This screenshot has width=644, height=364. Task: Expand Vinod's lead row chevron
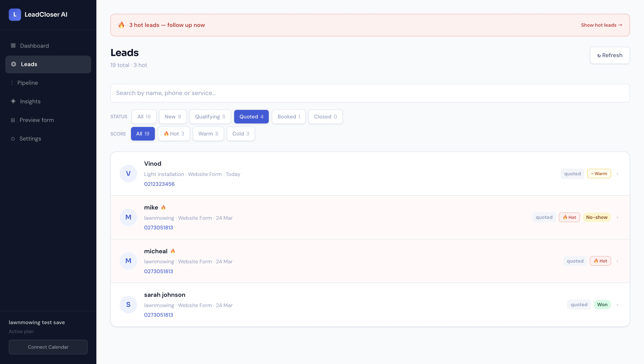point(617,174)
